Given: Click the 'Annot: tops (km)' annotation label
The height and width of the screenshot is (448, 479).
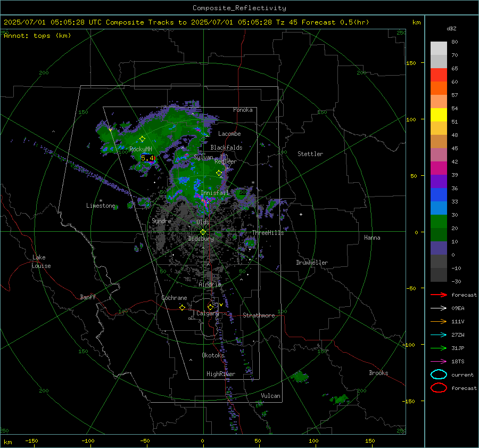Looking at the screenshot, I should [x=37, y=36].
